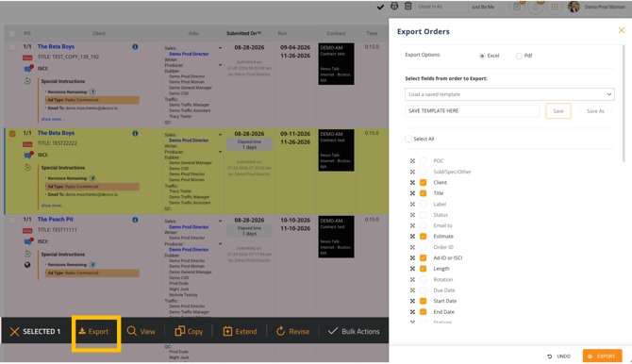Open Bulk Actions in the selection bar

(354, 331)
